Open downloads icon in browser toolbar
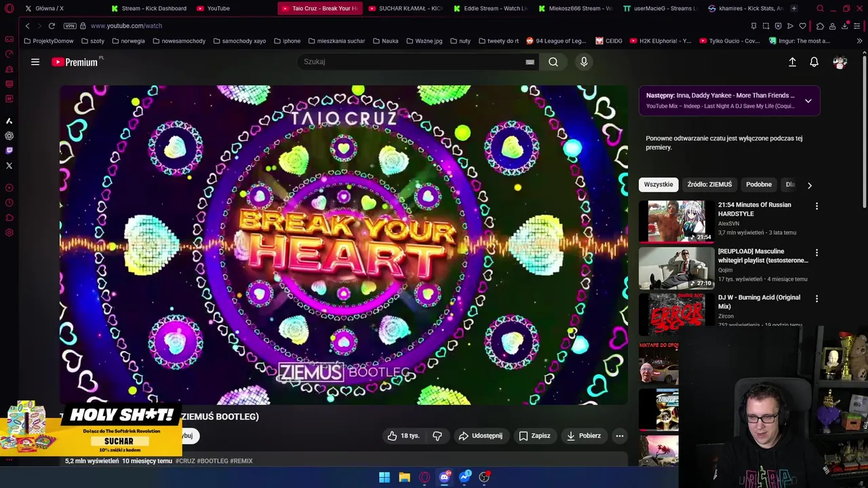The image size is (868, 488). (845, 26)
